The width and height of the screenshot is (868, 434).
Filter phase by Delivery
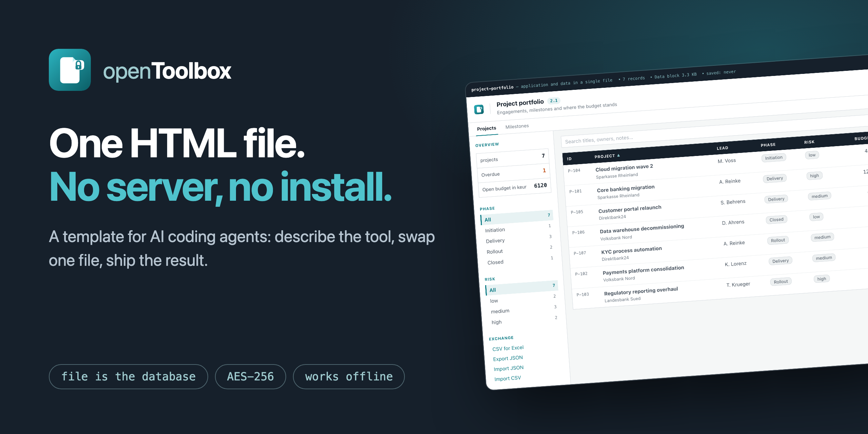tap(518, 239)
